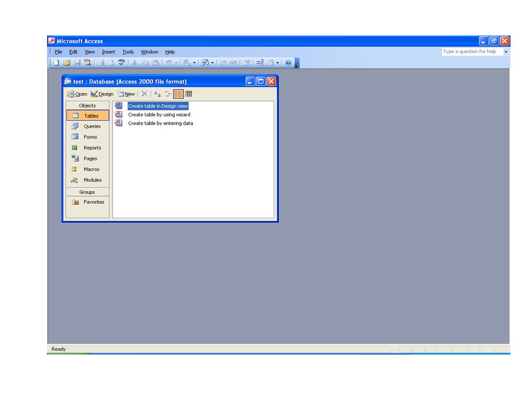The width and height of the screenshot is (532, 399).
Task: Click the OfficeLinks toolbar icon
Action: 187,63
